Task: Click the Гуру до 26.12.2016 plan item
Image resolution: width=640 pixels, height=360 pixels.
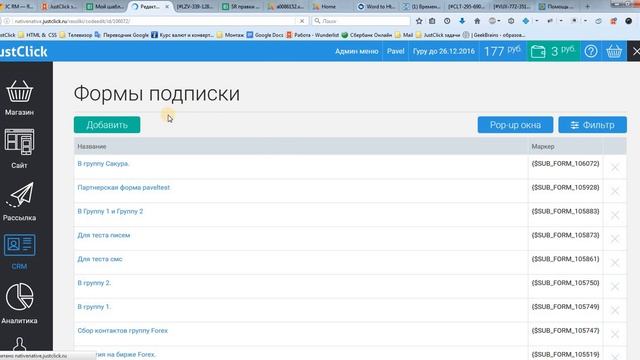Action: [444, 51]
